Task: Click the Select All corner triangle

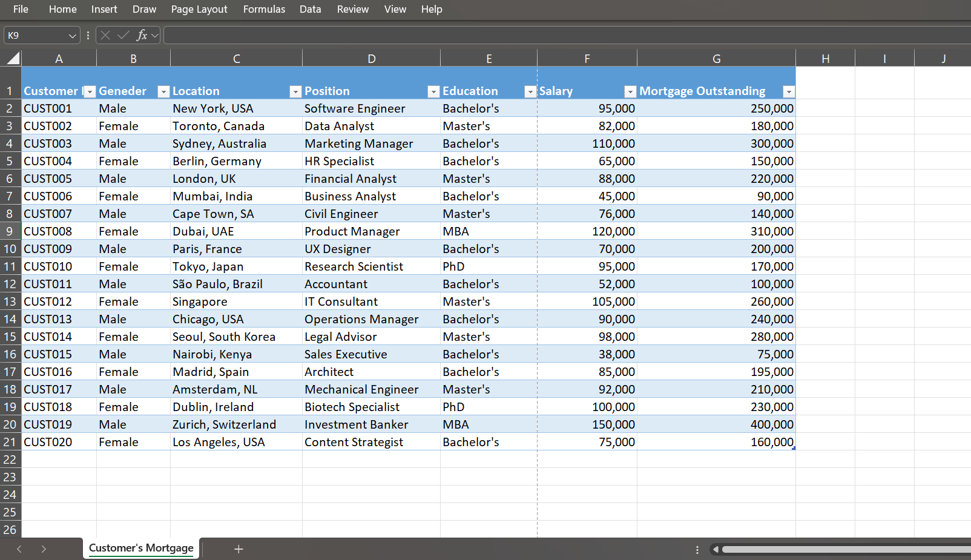Action: tap(13, 58)
